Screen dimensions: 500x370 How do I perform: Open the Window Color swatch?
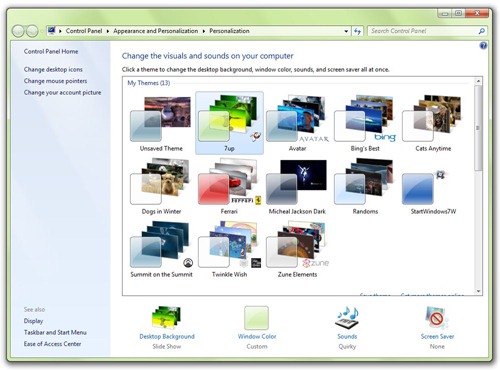click(x=256, y=318)
